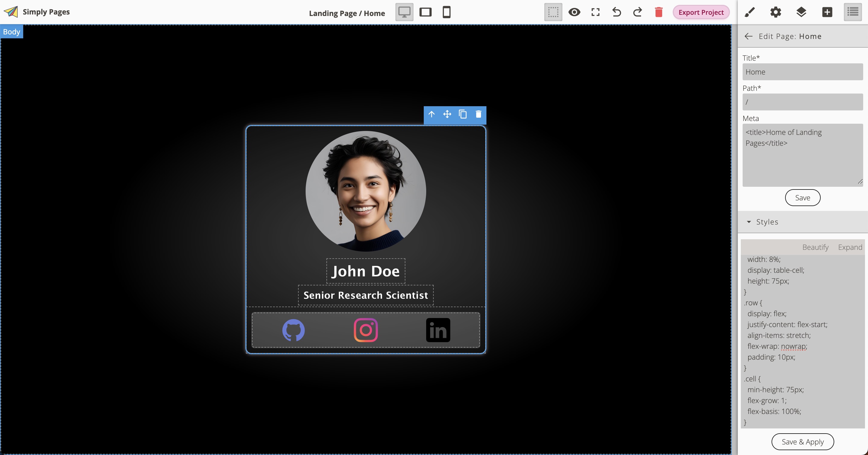Enter fullscreen editing mode
The height and width of the screenshot is (455, 868).
[596, 12]
